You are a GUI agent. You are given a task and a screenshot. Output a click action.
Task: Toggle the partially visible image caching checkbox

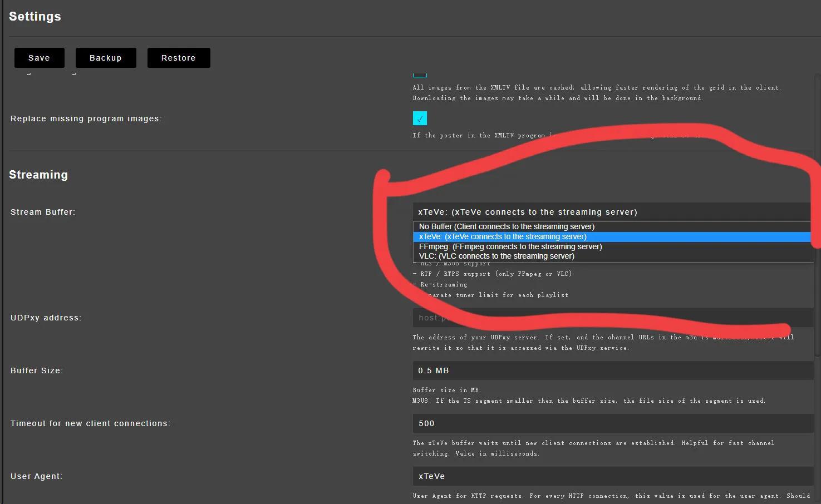420,74
